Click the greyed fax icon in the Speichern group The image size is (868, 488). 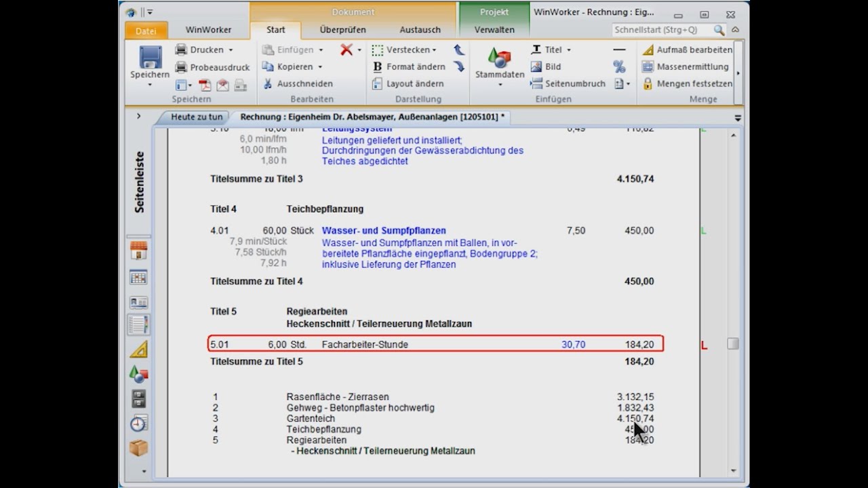pos(240,85)
